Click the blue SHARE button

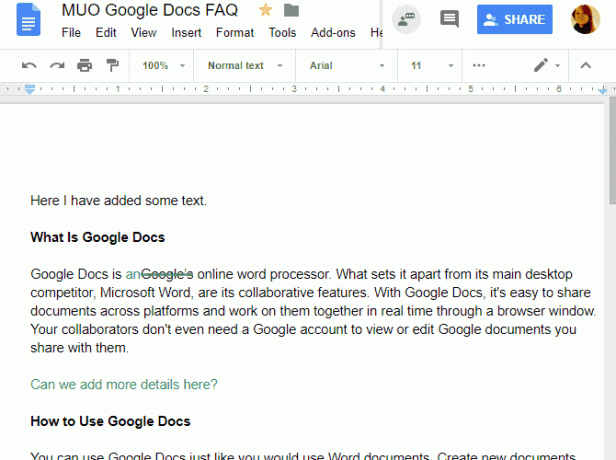[x=515, y=19]
